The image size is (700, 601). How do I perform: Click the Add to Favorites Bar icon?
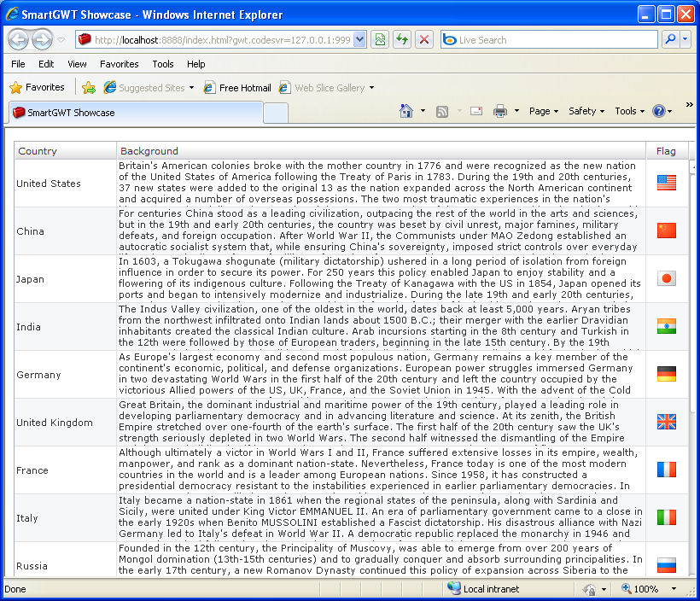point(89,88)
